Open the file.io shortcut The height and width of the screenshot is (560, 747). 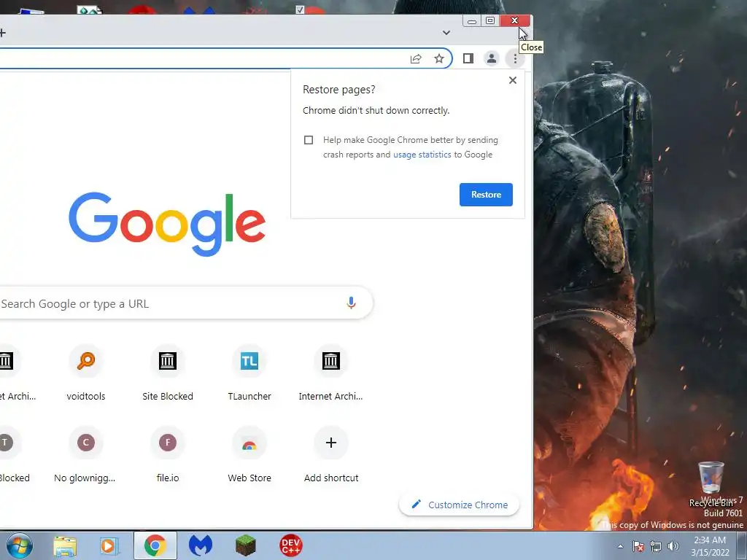coord(168,455)
